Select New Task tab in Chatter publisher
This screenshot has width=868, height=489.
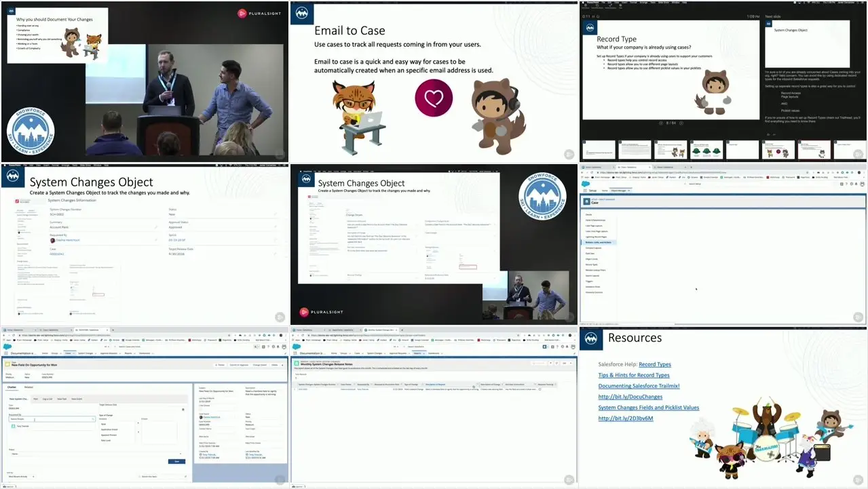[62, 399]
